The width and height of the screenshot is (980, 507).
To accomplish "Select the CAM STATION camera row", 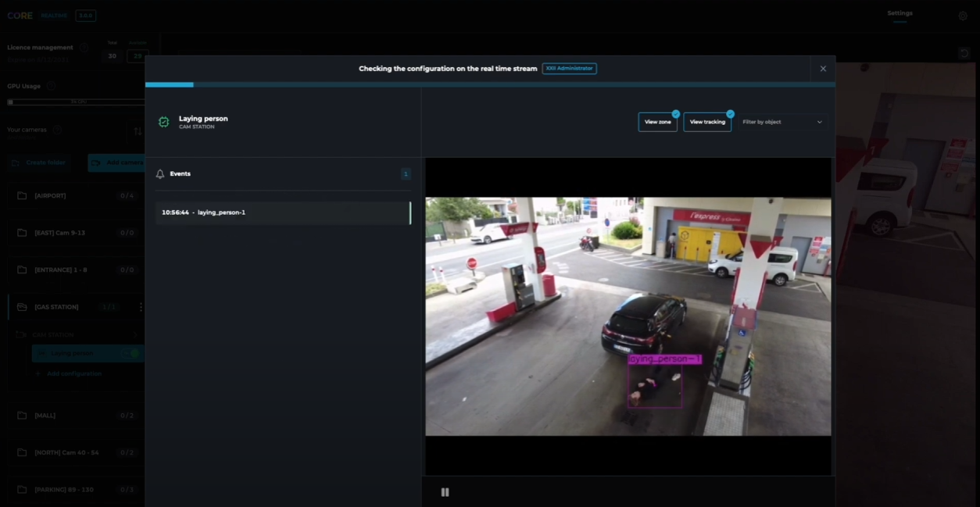I will [x=76, y=334].
